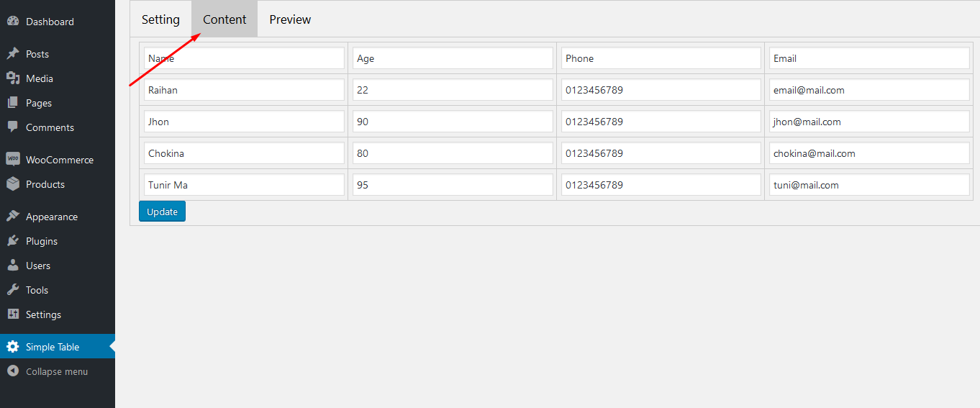
Task: Click the phone field in Tunir Ma's row
Action: [x=661, y=185]
